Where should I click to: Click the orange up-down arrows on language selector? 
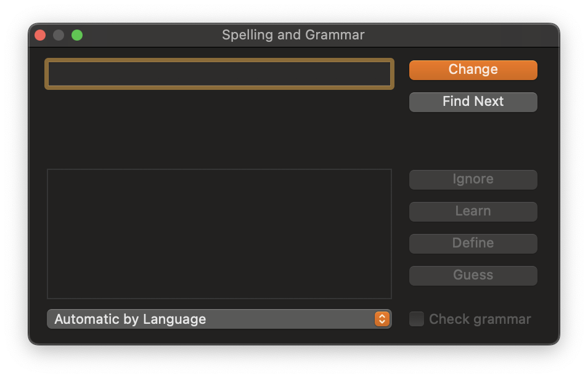point(382,319)
